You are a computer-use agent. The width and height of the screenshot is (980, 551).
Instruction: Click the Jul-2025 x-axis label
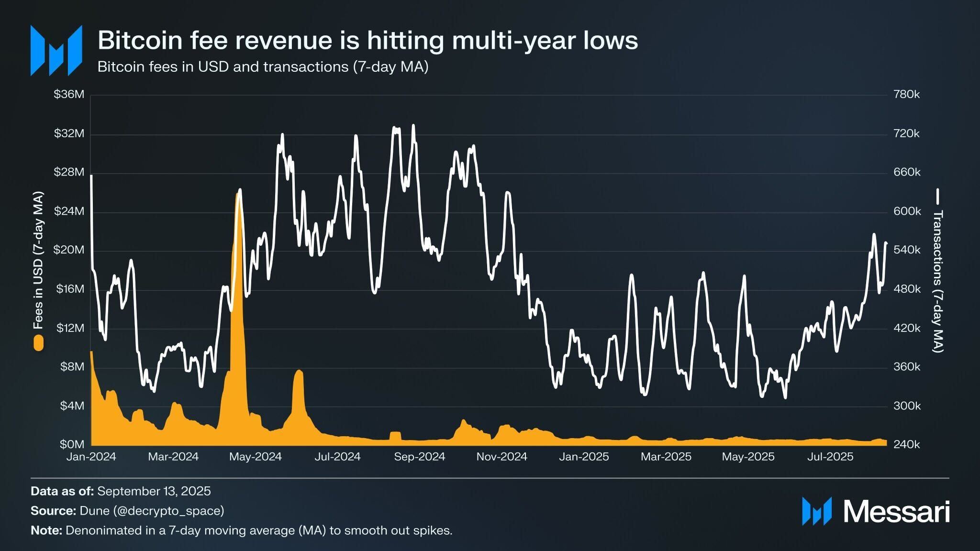click(x=830, y=457)
